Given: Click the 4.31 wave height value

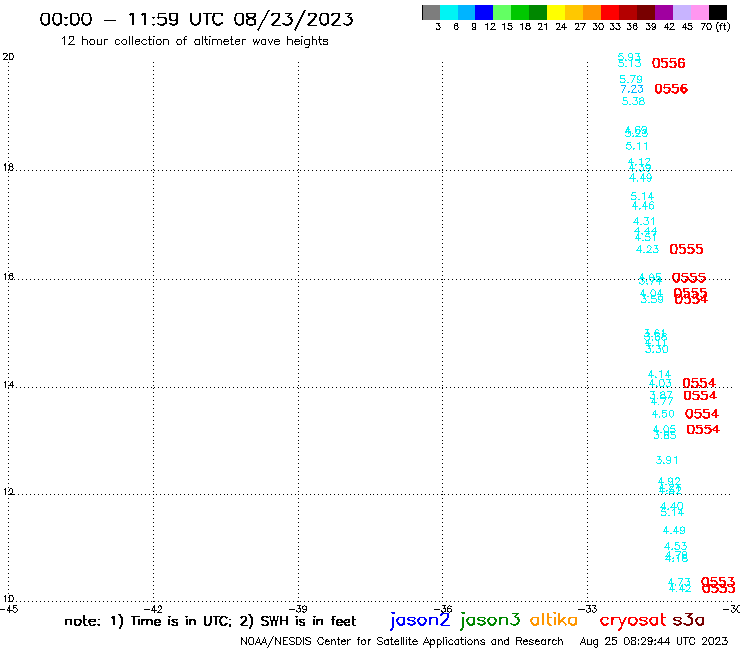Looking at the screenshot, I should click(644, 221).
